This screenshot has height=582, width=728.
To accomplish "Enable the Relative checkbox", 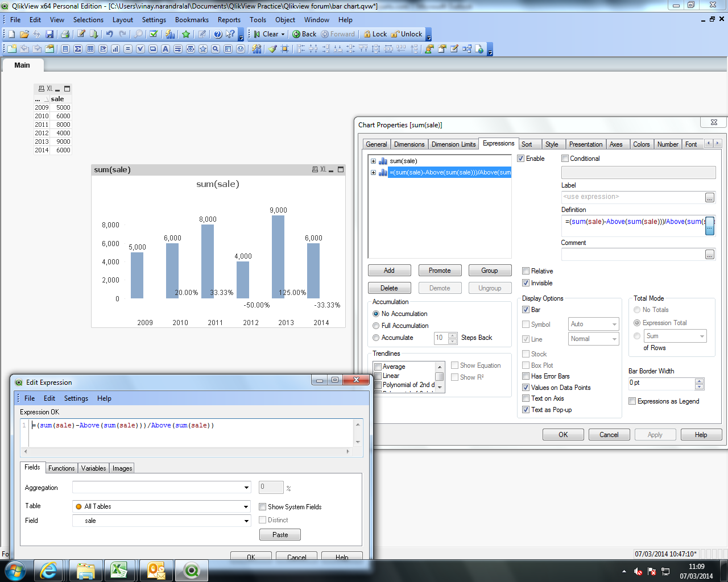I will (526, 271).
